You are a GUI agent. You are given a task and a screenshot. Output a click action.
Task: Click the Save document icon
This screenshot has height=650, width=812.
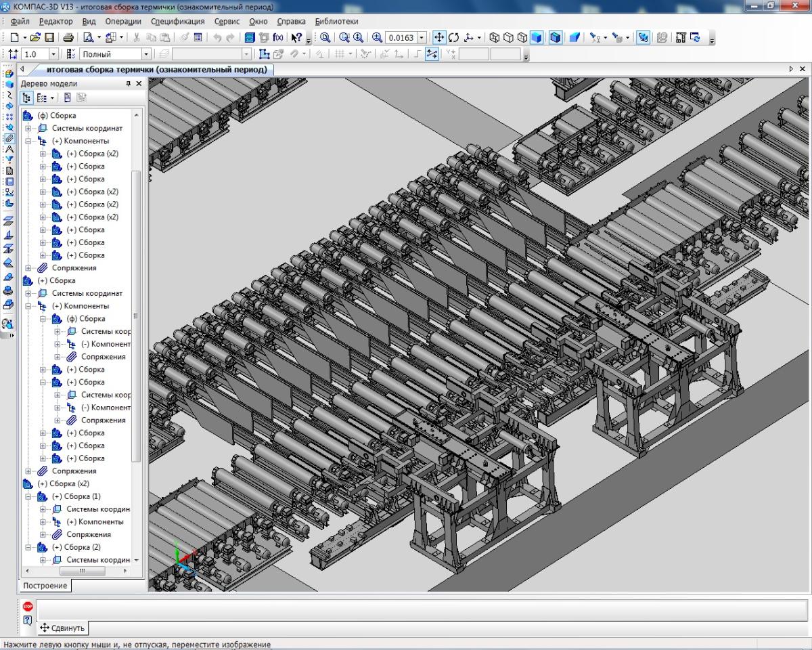coord(49,38)
